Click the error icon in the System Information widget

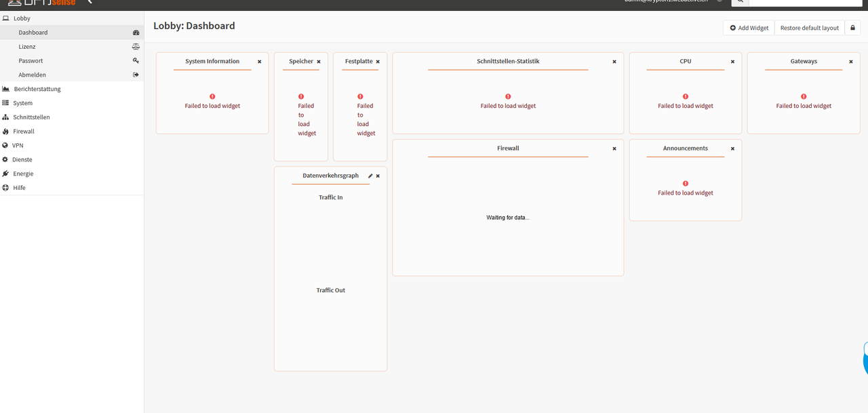coord(212,96)
